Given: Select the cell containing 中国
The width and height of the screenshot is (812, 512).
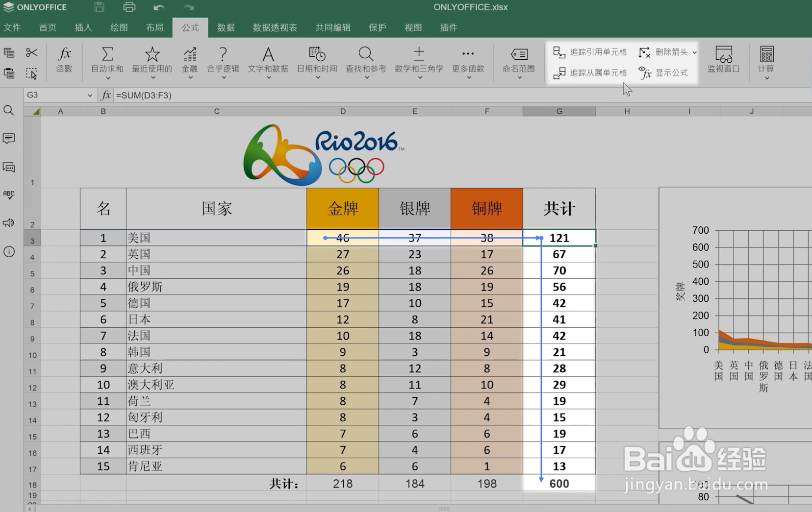Looking at the screenshot, I should [x=216, y=270].
